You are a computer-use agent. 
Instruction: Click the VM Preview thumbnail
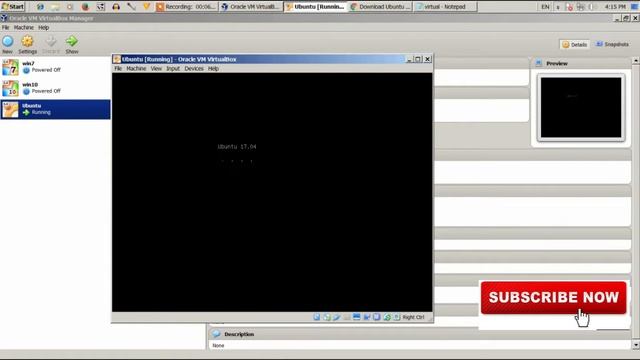pos(581,108)
